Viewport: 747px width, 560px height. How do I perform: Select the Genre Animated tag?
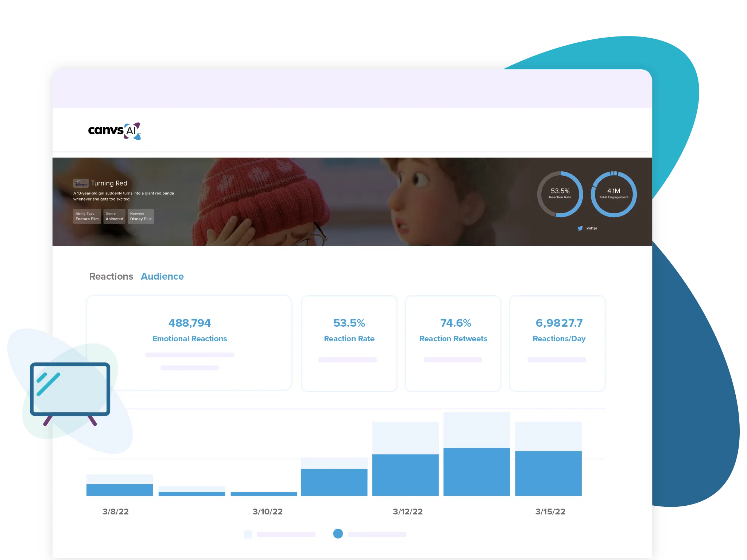(114, 217)
